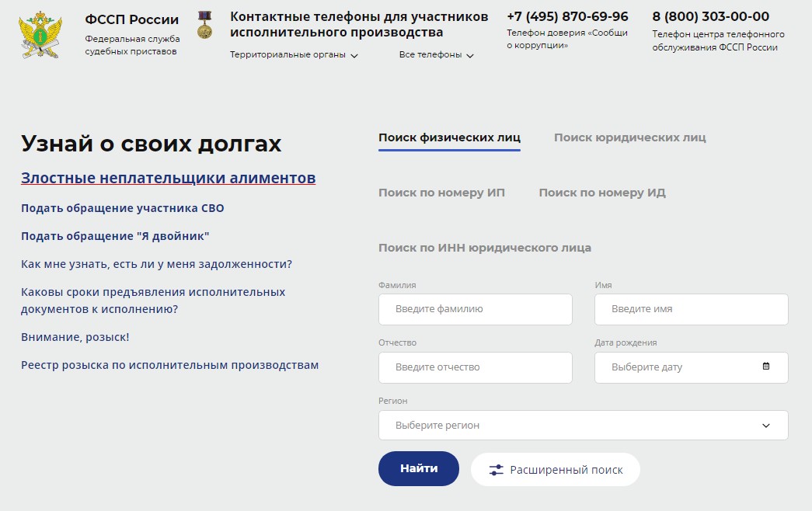
Task: Select Поиск по ИНН юридического лица tab
Action: 484,248
